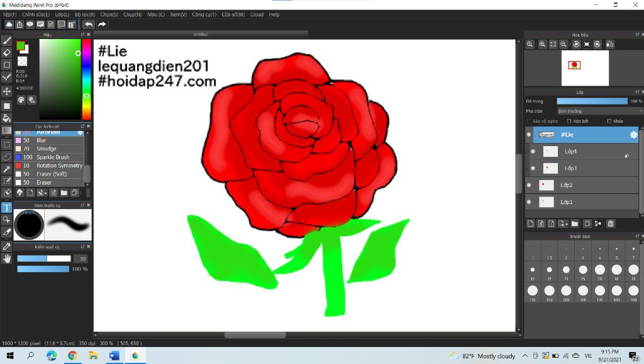
Task: Select layer Lớp2 in layer list
Action: tap(582, 185)
